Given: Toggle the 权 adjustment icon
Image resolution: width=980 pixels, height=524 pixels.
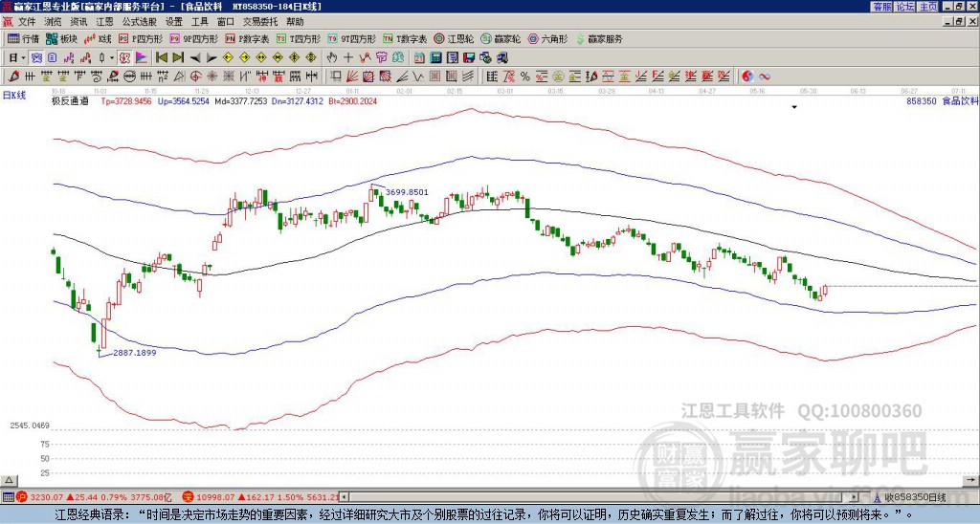Looking at the screenshot, I should 124,58.
